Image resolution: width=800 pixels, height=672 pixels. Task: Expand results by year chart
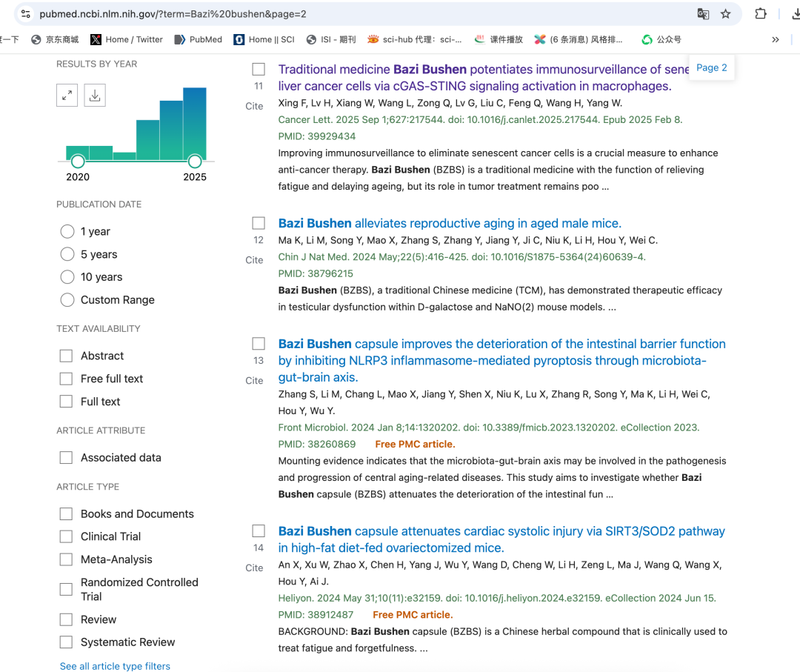[x=67, y=96]
